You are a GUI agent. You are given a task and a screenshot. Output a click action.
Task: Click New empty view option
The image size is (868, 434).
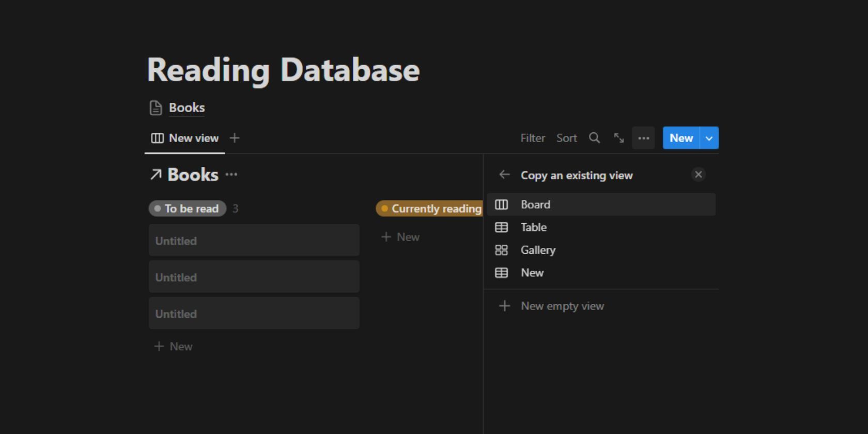click(x=562, y=306)
